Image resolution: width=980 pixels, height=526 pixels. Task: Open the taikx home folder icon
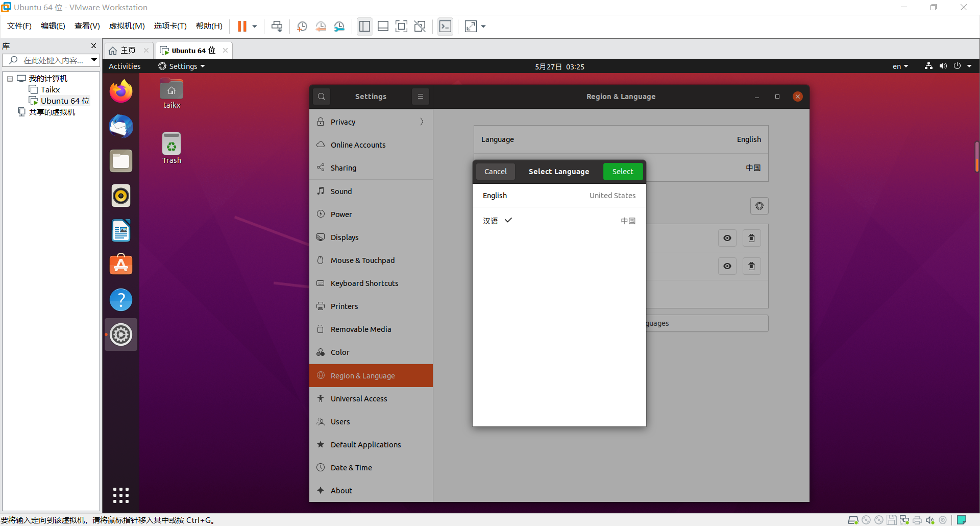click(x=171, y=94)
